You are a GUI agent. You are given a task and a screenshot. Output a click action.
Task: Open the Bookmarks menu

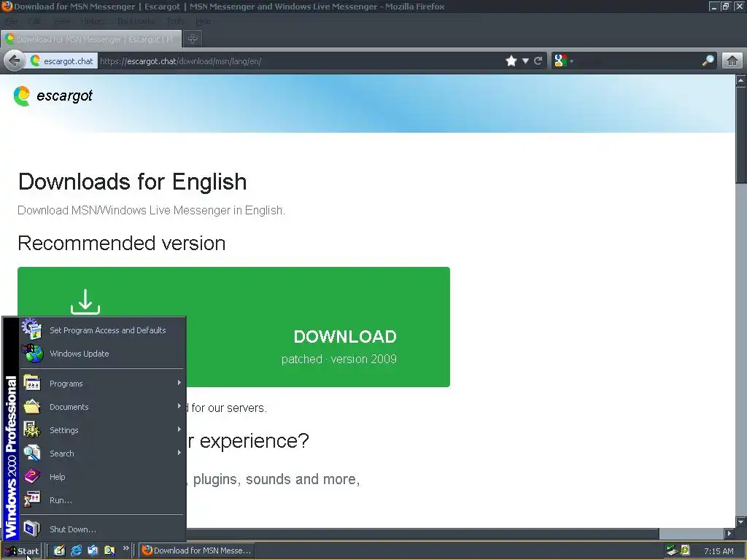click(x=136, y=21)
